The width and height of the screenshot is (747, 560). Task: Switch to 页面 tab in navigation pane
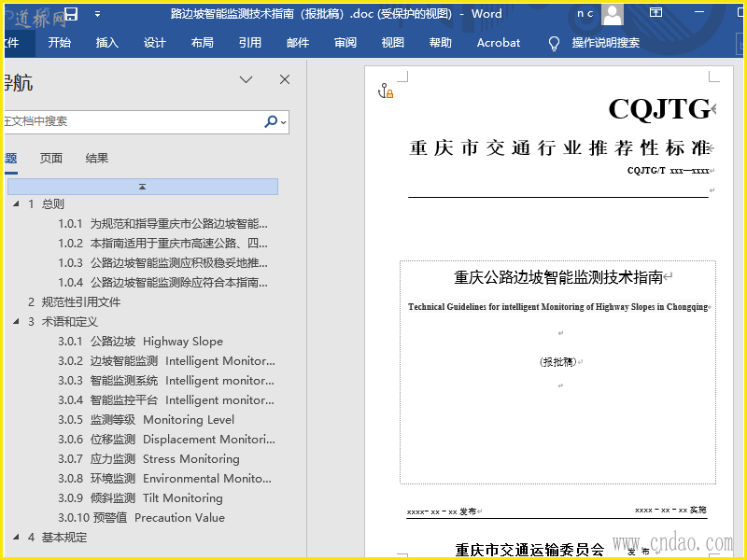[51, 158]
